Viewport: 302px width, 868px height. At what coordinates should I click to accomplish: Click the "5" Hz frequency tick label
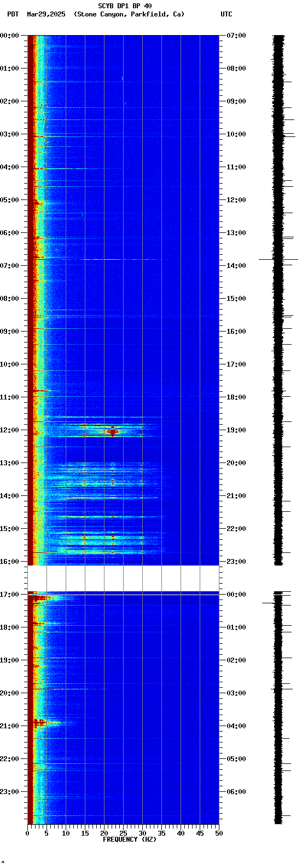[x=47, y=833]
